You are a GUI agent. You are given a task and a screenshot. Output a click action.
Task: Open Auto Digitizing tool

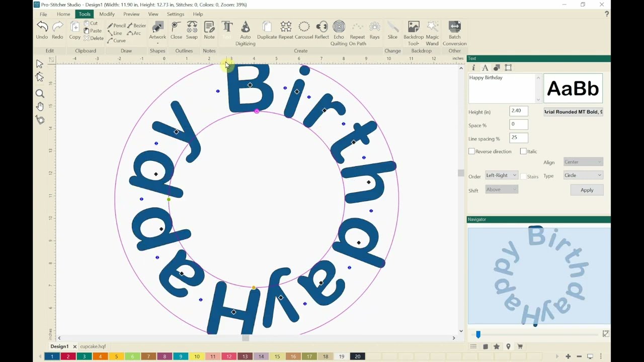pos(246,33)
